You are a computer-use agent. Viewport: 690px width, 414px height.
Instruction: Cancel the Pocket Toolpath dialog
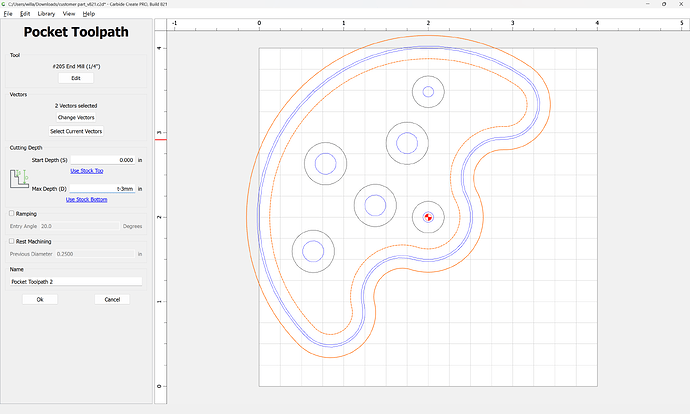112,299
